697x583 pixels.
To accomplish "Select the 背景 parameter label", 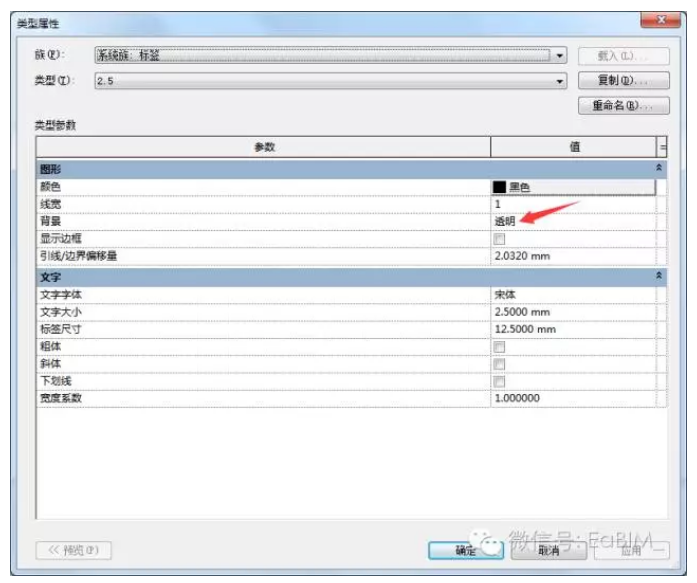I will 50,221.
